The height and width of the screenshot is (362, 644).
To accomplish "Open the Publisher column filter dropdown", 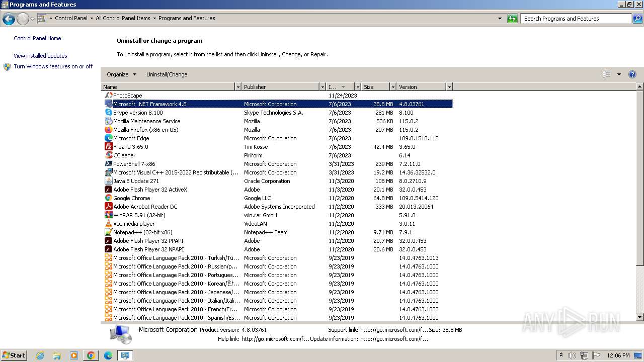I will click(323, 87).
